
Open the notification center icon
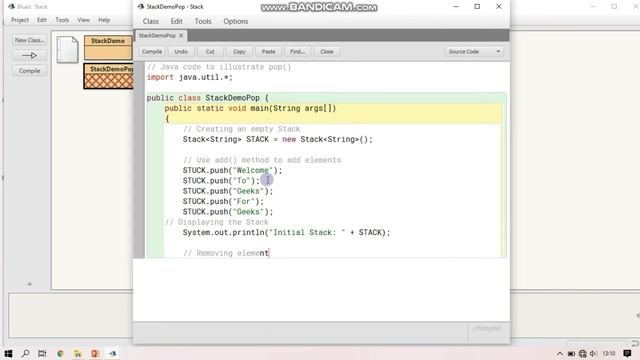pos(627,353)
